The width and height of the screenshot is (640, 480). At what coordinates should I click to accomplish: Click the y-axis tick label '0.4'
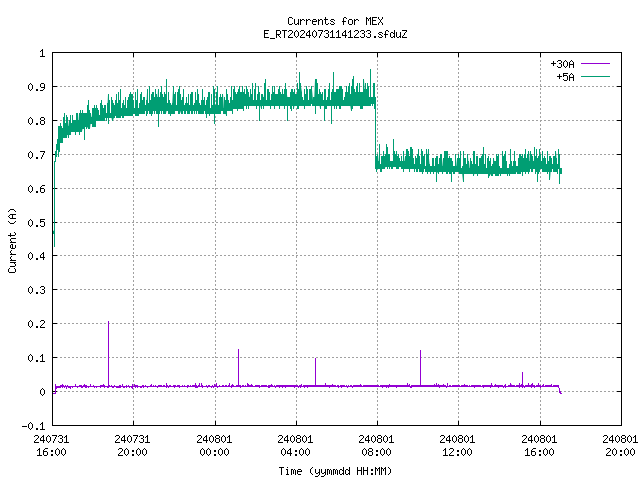[36, 256]
